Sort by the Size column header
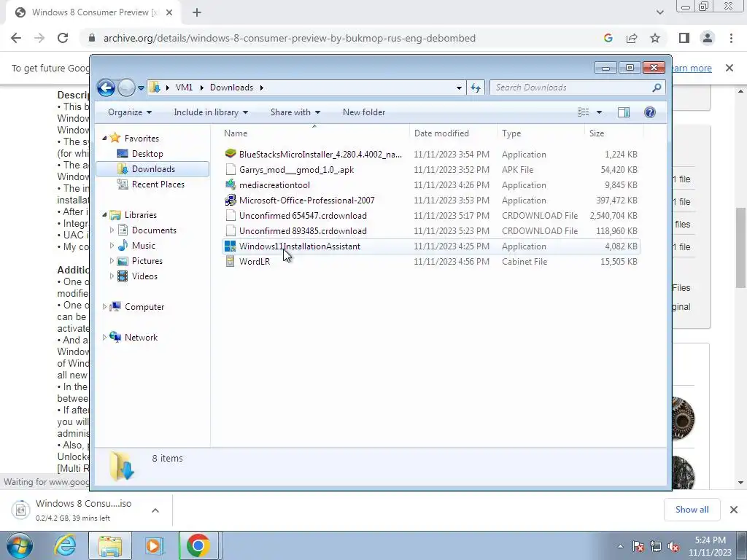The image size is (747, 560). point(613,133)
